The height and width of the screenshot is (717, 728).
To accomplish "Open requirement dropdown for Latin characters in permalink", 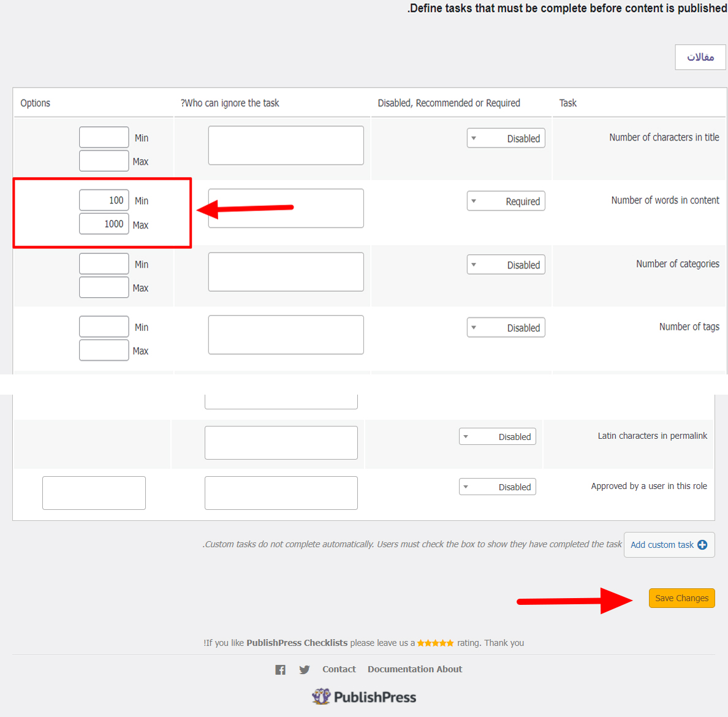I will [x=497, y=437].
